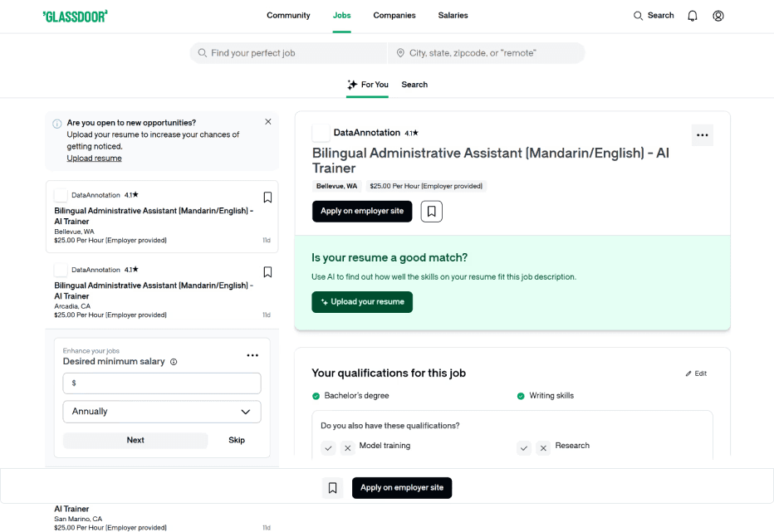
Task: Click the Search magnifier in header
Action: (639, 16)
